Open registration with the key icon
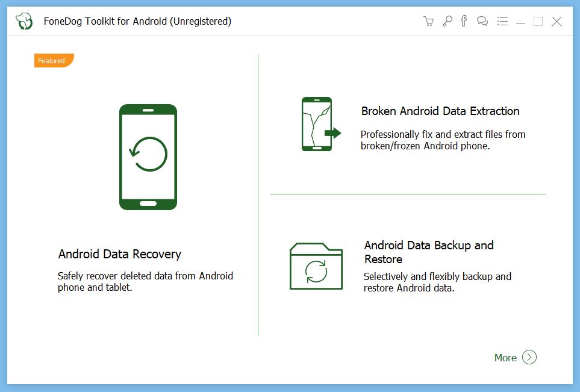The image size is (580, 392). pos(446,22)
